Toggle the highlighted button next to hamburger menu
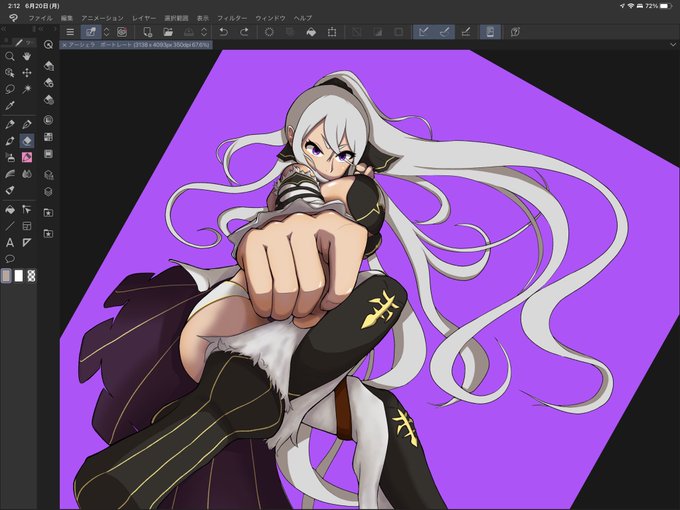The width and height of the screenshot is (680, 510). 91,32
